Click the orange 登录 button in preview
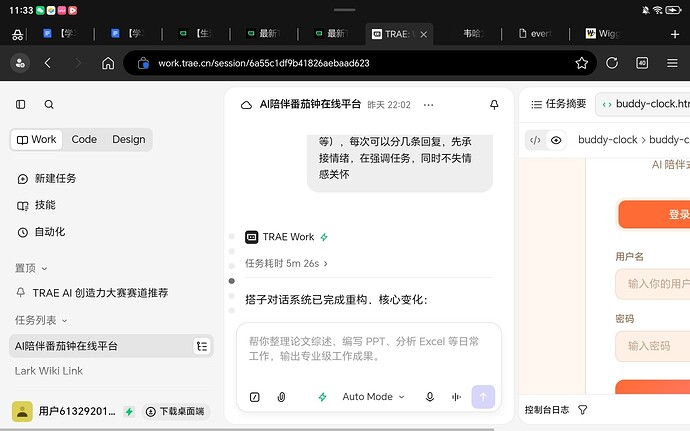The width and height of the screenshot is (690, 431). pyautogui.click(x=653, y=214)
